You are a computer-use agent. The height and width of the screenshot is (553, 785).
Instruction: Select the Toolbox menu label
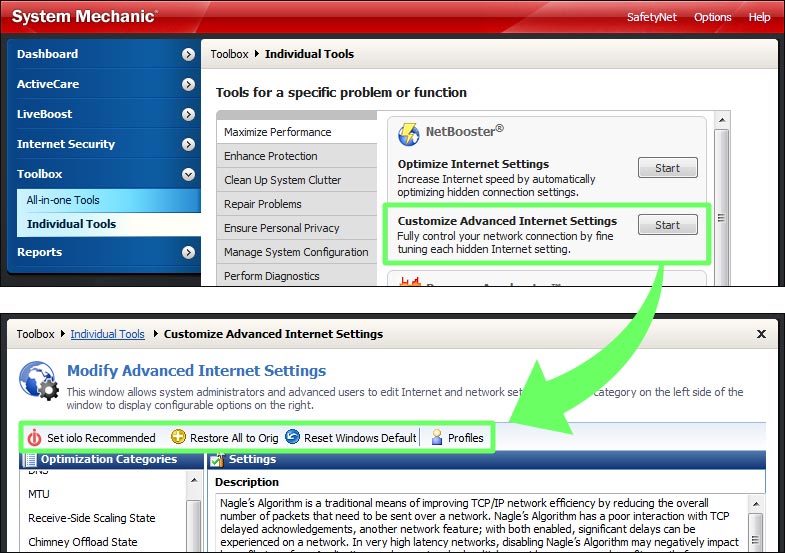tap(40, 174)
